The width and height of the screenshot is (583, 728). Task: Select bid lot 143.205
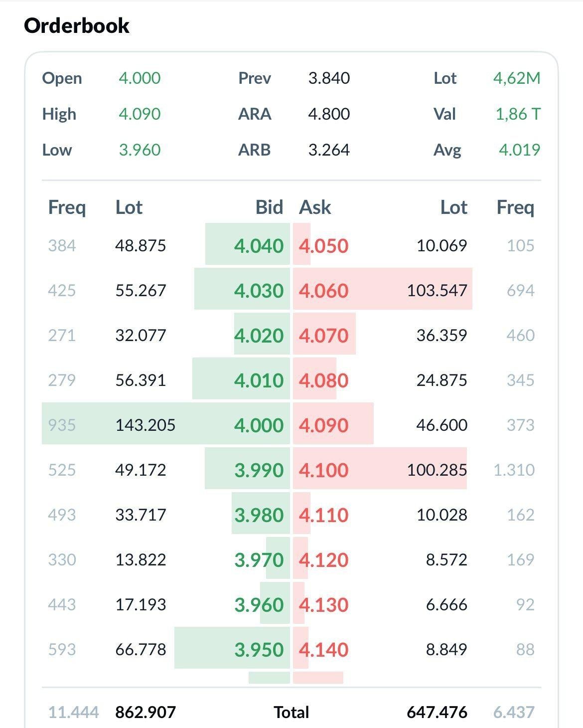point(146,425)
